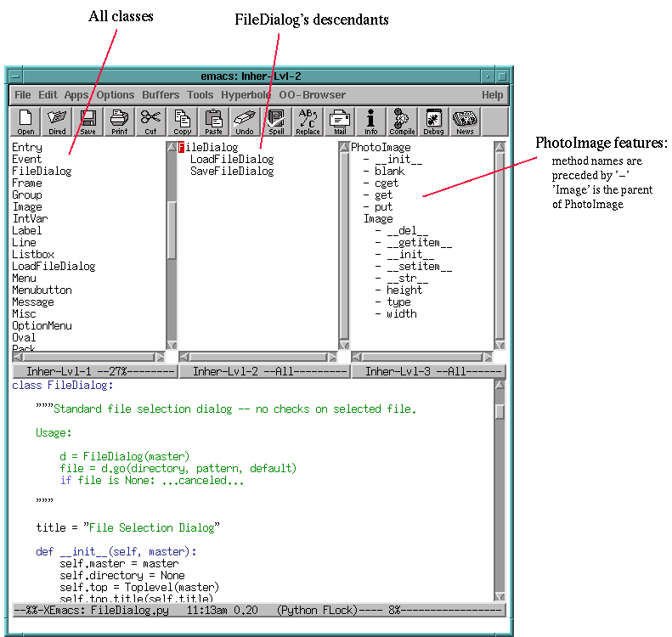This screenshot has width=672, height=637.
Task: Click the Inher-Lvl-3 modeline bar
Action: tap(429, 372)
